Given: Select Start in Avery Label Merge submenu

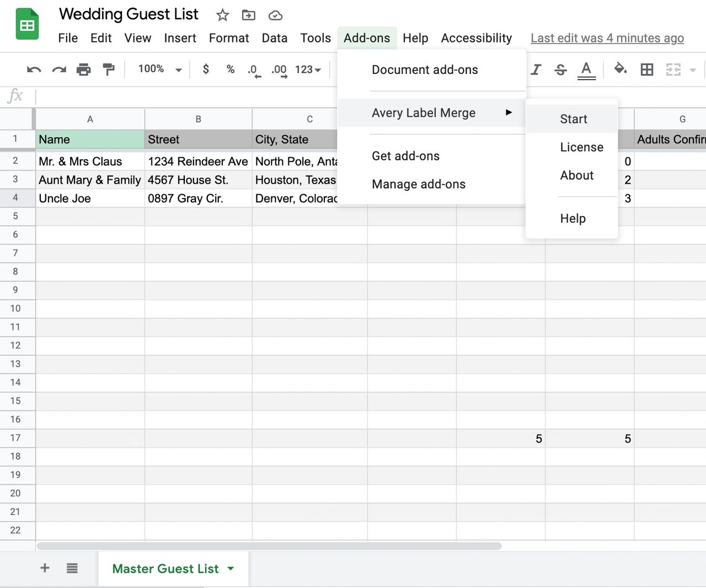Looking at the screenshot, I should pyautogui.click(x=573, y=119).
